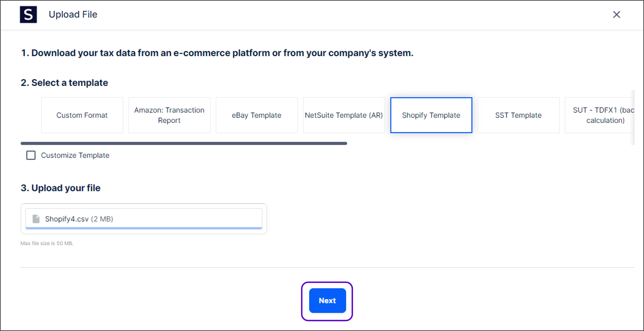Select NetSuite Template (AR)
Screen dimensions: 644x331
pos(344,115)
